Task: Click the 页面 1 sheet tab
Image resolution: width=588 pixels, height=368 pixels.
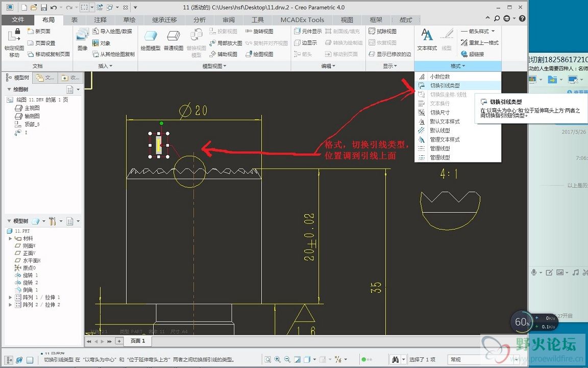Action: pyautogui.click(x=137, y=341)
